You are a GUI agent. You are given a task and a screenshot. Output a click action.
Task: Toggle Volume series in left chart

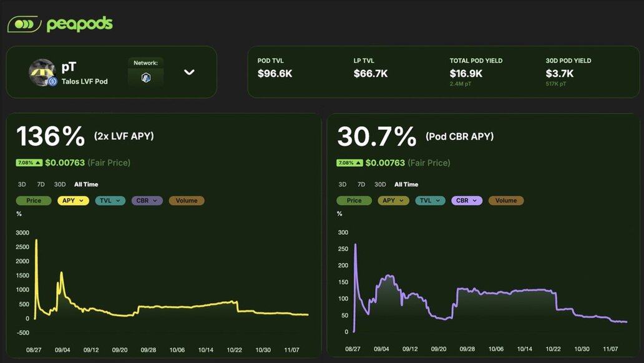[186, 201]
